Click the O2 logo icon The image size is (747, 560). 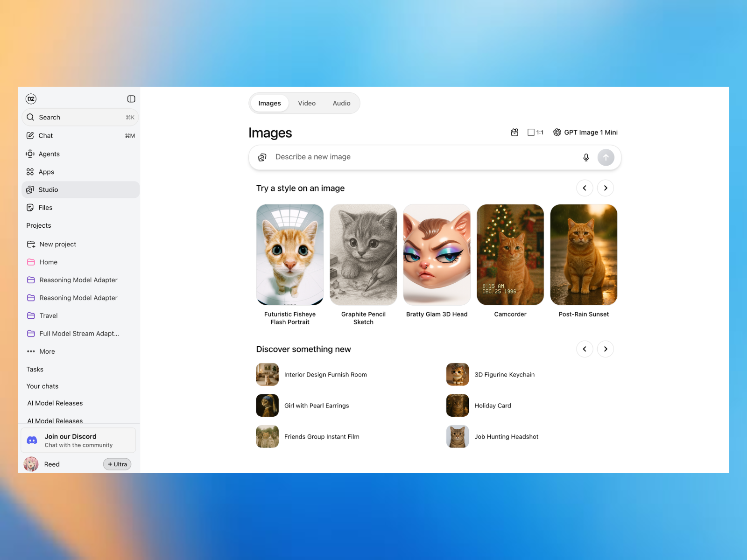click(31, 99)
